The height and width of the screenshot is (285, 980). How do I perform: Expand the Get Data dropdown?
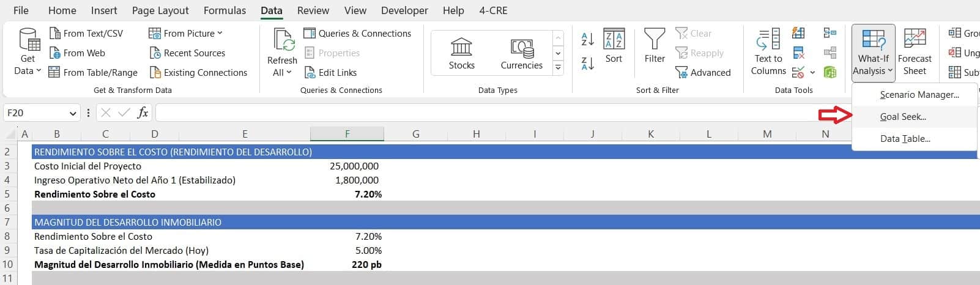(x=28, y=71)
